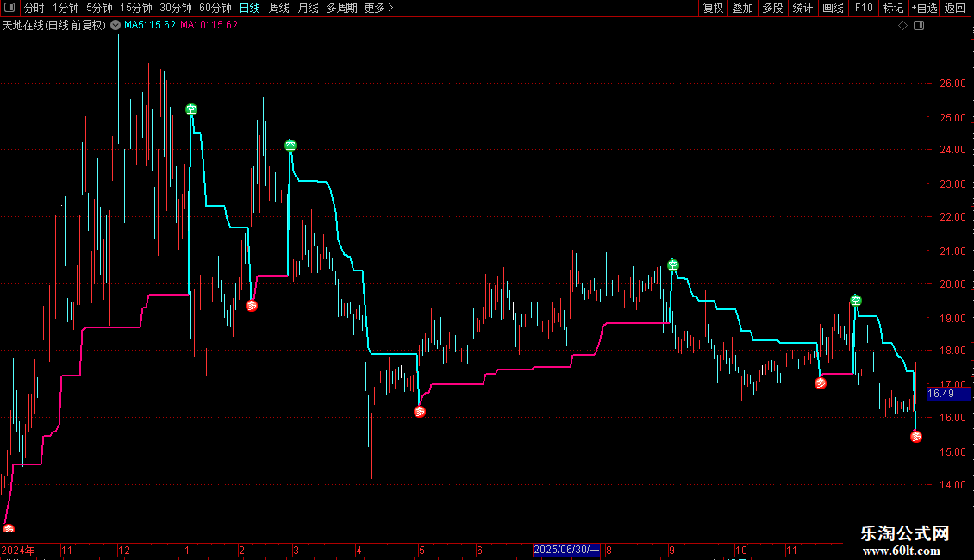Viewport: 974px width, 560px height.
Task: Open the 复权 adjustment options
Action: (713, 8)
